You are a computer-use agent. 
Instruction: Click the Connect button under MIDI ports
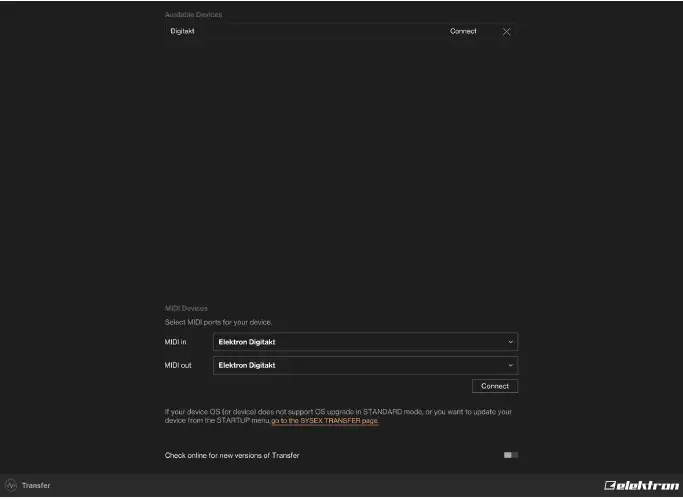tap(495, 386)
